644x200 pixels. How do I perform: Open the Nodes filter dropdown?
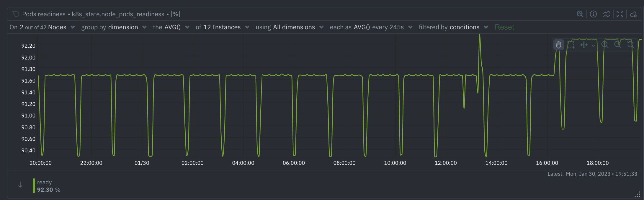(x=43, y=27)
